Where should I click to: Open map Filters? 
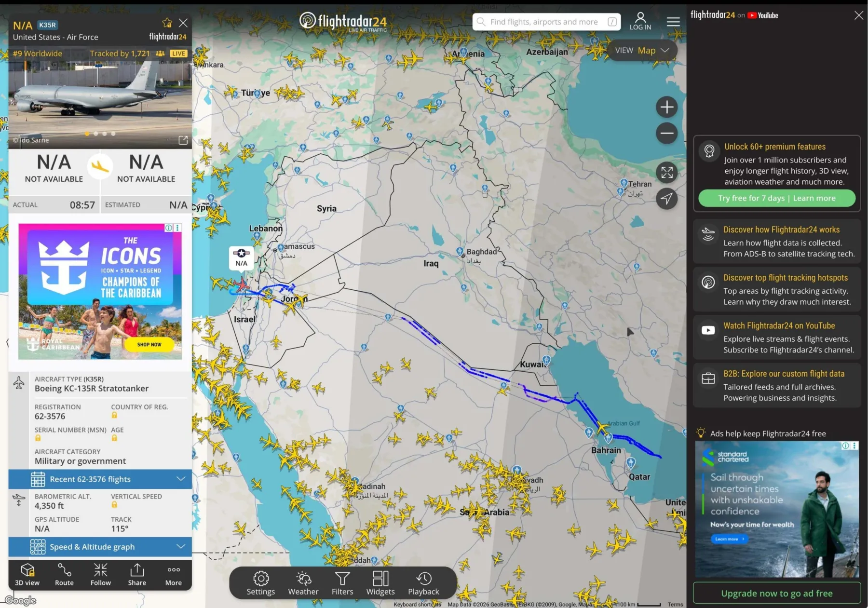click(x=342, y=583)
